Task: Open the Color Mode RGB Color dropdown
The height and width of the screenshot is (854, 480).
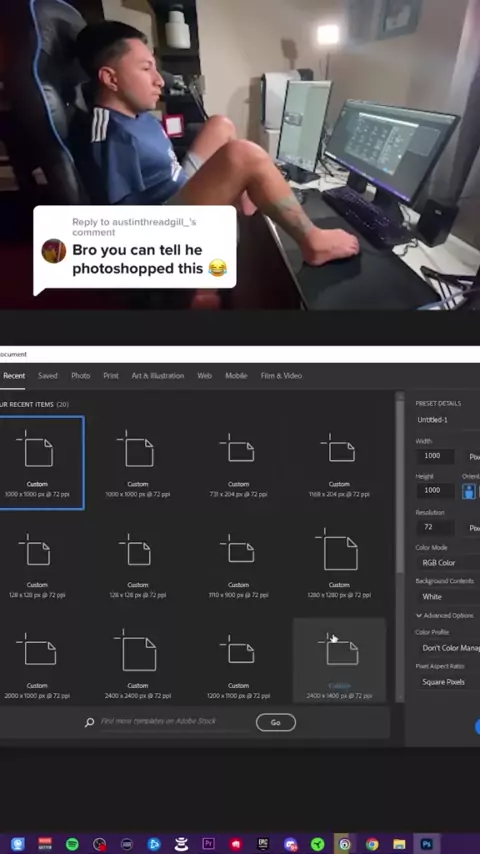Action: click(448, 563)
